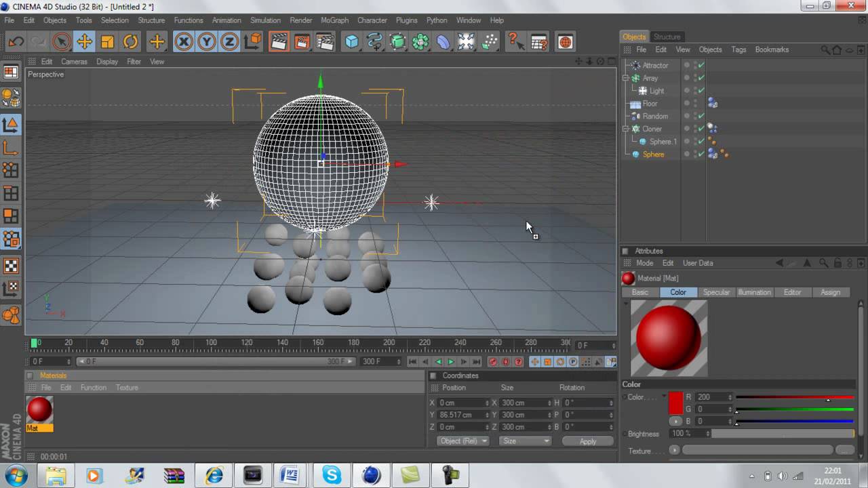Open the Plugins menu
The width and height of the screenshot is (868, 488).
[x=407, y=20]
